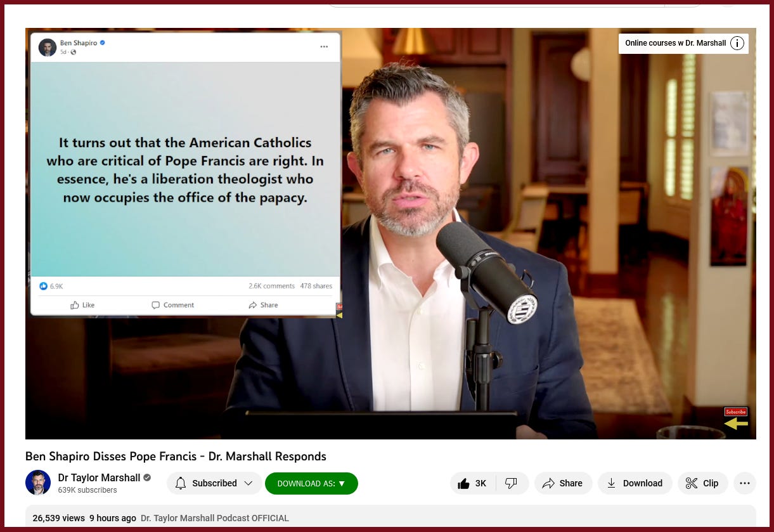
Task: Click the Like button on Facebook post
Action: click(x=82, y=305)
